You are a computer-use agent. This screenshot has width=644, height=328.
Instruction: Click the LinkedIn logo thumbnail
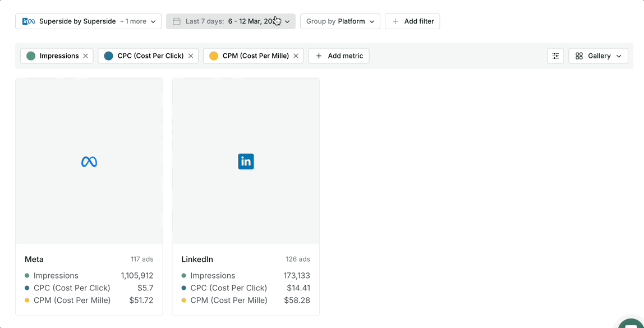(x=246, y=162)
